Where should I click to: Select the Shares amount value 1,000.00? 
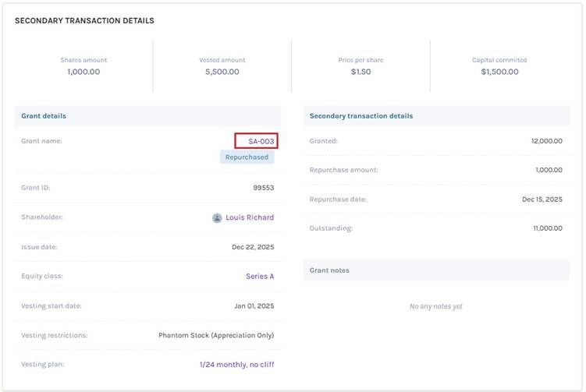pos(83,72)
